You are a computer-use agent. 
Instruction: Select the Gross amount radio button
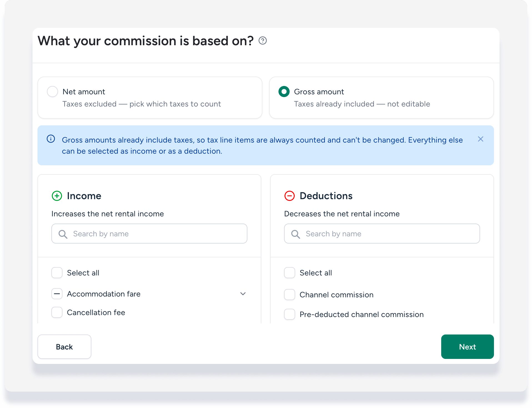pos(284,92)
